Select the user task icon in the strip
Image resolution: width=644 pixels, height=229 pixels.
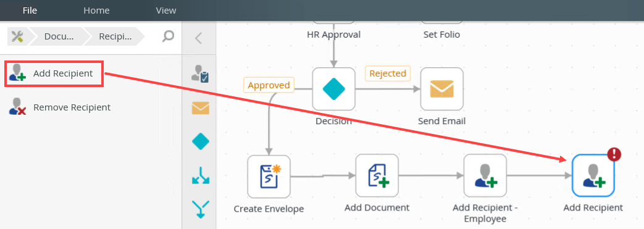201,74
